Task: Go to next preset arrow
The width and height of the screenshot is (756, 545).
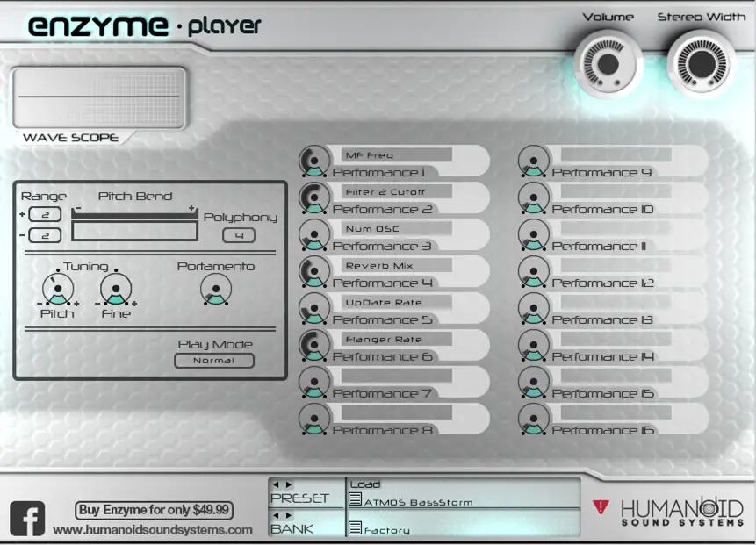Action: click(x=288, y=484)
